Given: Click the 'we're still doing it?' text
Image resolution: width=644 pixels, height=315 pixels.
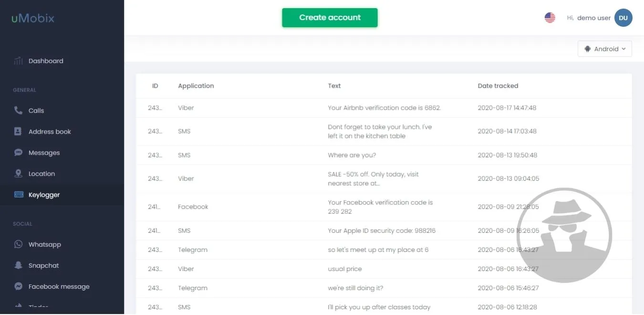Looking at the screenshot, I should [355, 288].
